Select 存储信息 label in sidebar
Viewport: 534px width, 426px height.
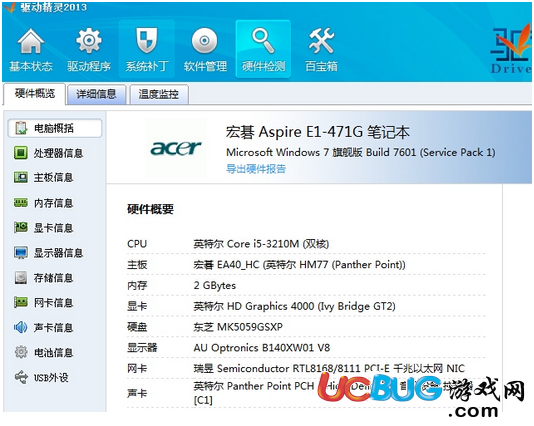coord(53,278)
